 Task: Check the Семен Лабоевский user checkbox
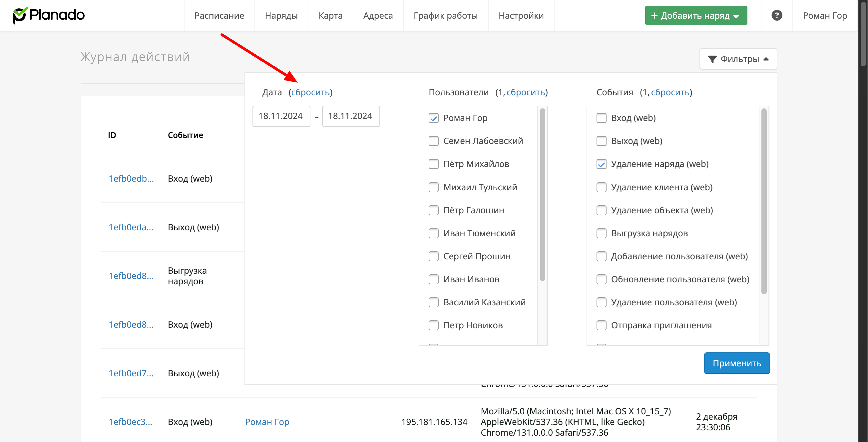pyautogui.click(x=433, y=141)
